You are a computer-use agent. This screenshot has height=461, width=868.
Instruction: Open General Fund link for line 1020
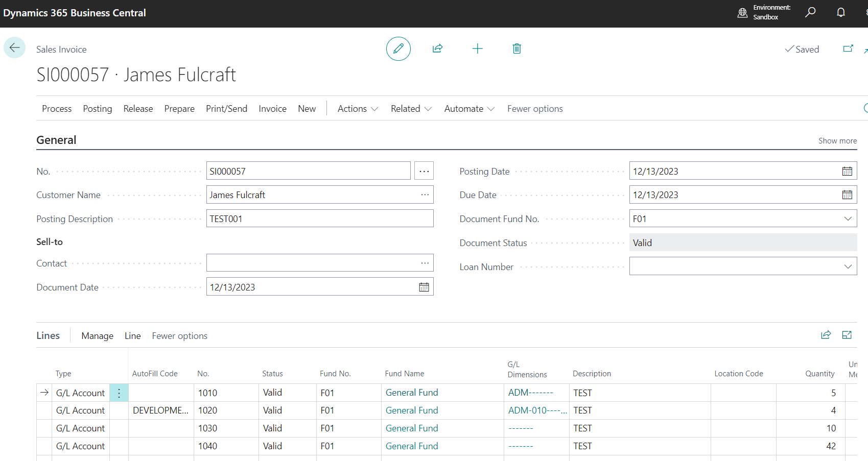pyautogui.click(x=412, y=410)
